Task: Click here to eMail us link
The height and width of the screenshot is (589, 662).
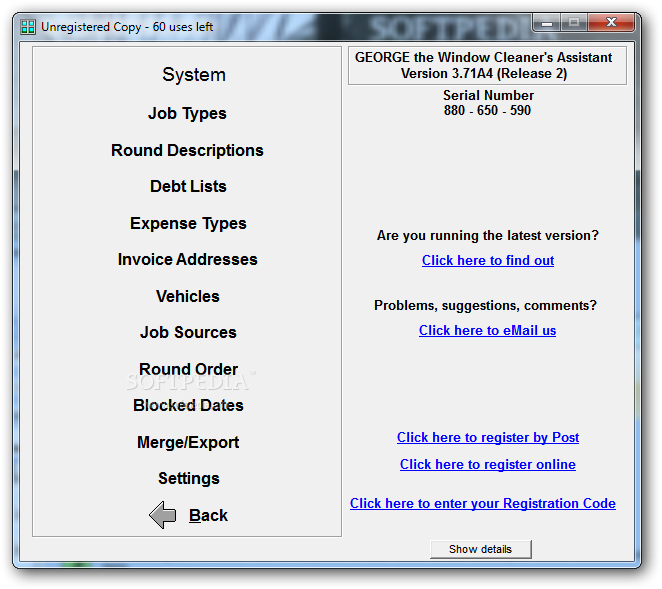Action: 487,330
